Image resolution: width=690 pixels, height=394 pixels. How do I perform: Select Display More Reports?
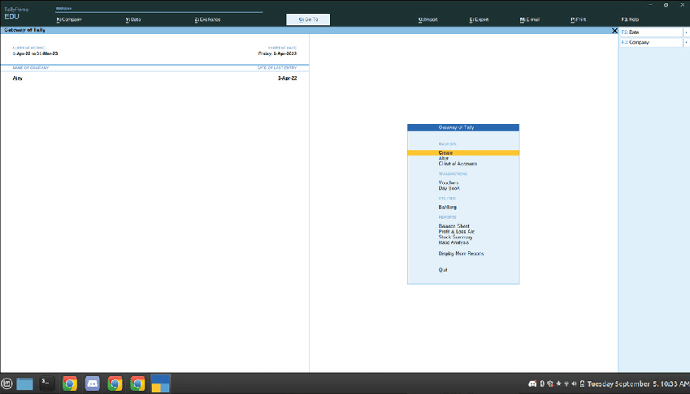[x=461, y=254]
